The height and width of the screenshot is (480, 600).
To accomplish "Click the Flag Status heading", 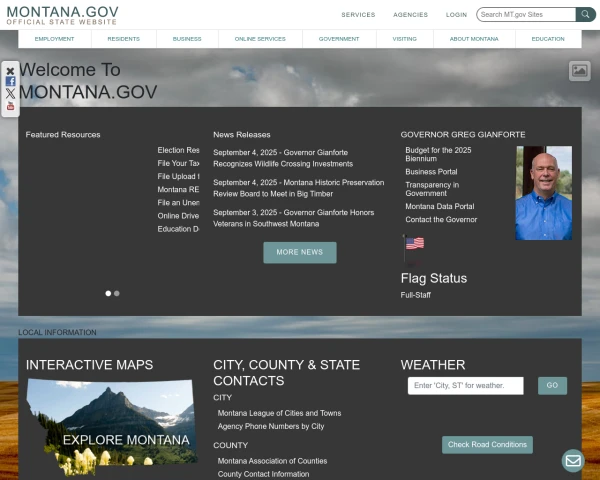I will [x=434, y=278].
